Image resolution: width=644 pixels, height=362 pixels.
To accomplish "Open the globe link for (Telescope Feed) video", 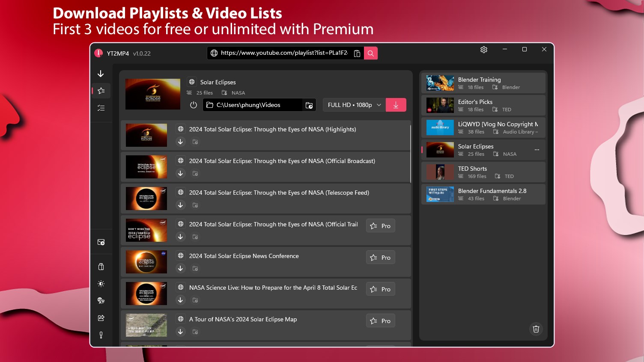I will [181, 192].
